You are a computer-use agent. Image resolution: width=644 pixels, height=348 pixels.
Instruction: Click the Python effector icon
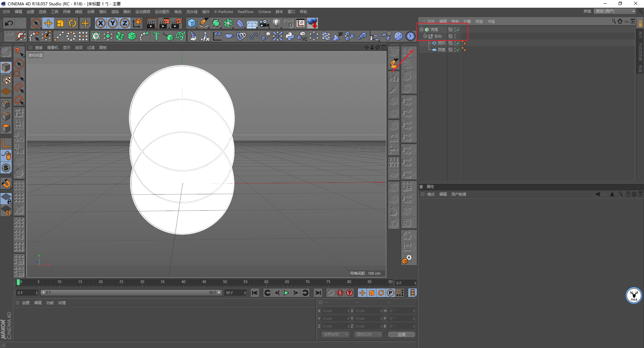pyautogui.click(x=290, y=36)
